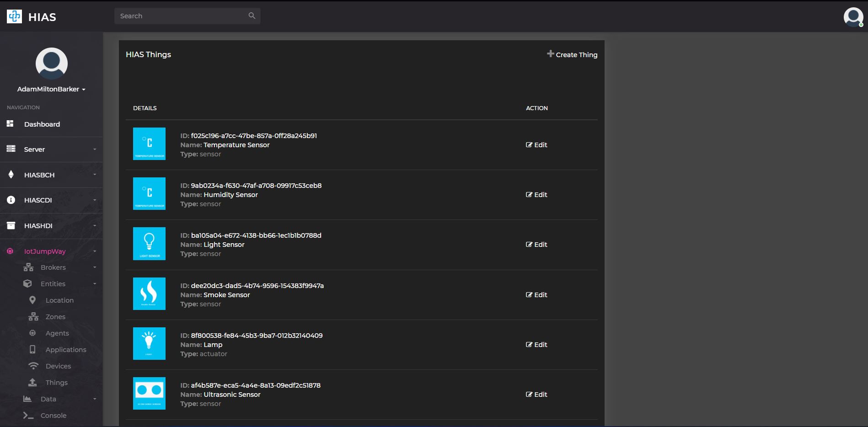868x427 pixels.
Task: Click the Lamp actuator thumbnail image
Action: pos(149,343)
